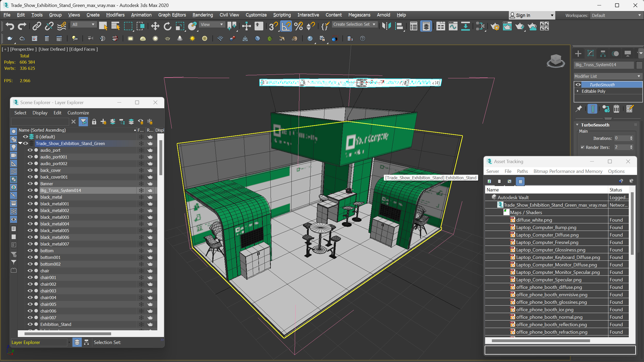The width and height of the screenshot is (644, 362).
Task: Toggle the Angle Snap tool
Action: 286,26
